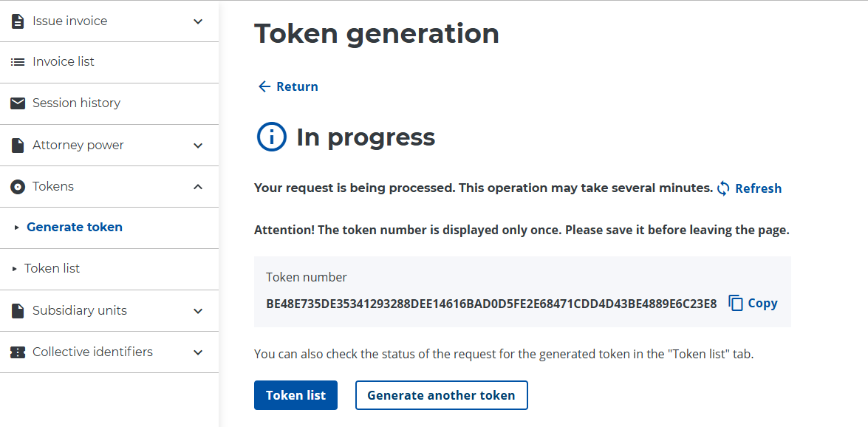Click the blue info circle icon

pyautogui.click(x=271, y=137)
